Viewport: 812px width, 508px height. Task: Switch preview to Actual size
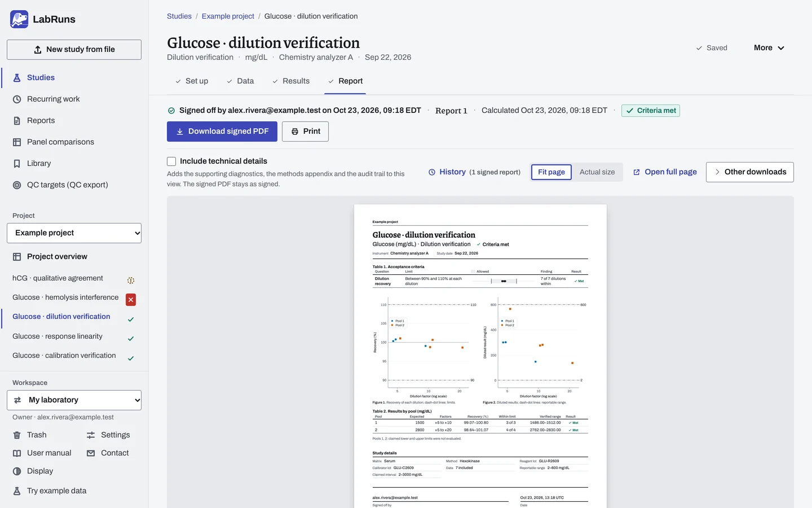click(x=597, y=172)
